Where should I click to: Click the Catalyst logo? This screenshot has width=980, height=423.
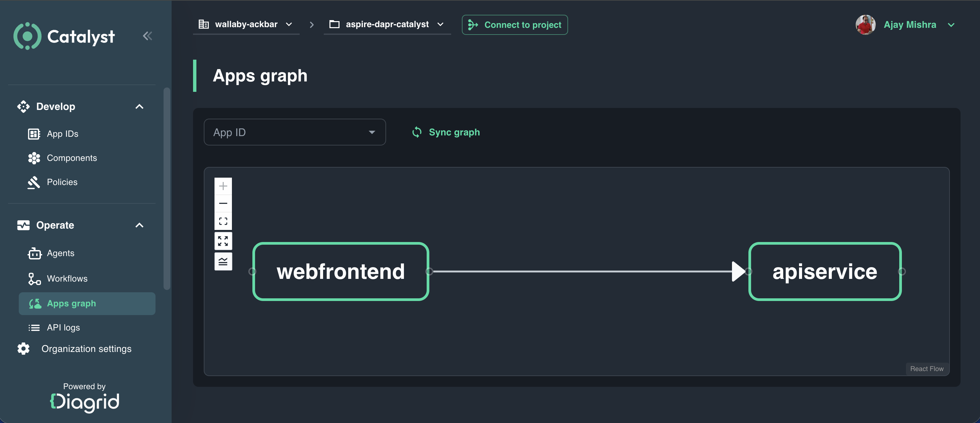click(64, 37)
